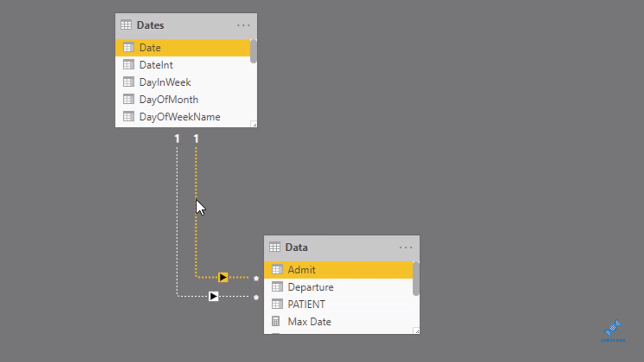Viewport: 644px width, 362px height.
Task: Click the white dotted inactive relationship line
Action: (x=177, y=222)
